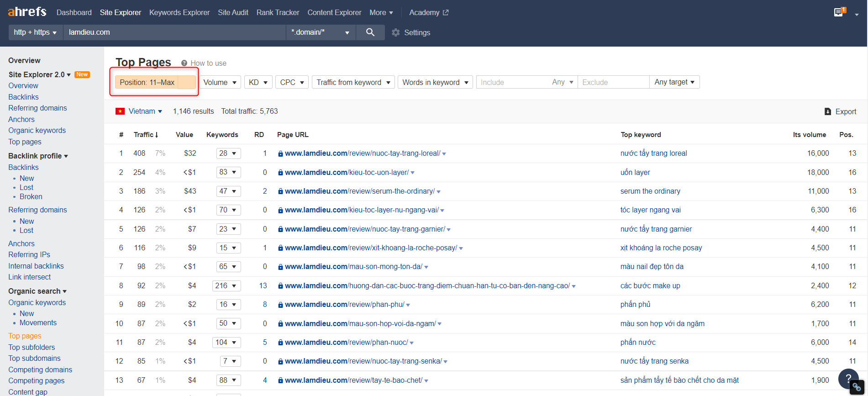
Task: Open Top subfolders in sidebar
Action: [x=32, y=347]
